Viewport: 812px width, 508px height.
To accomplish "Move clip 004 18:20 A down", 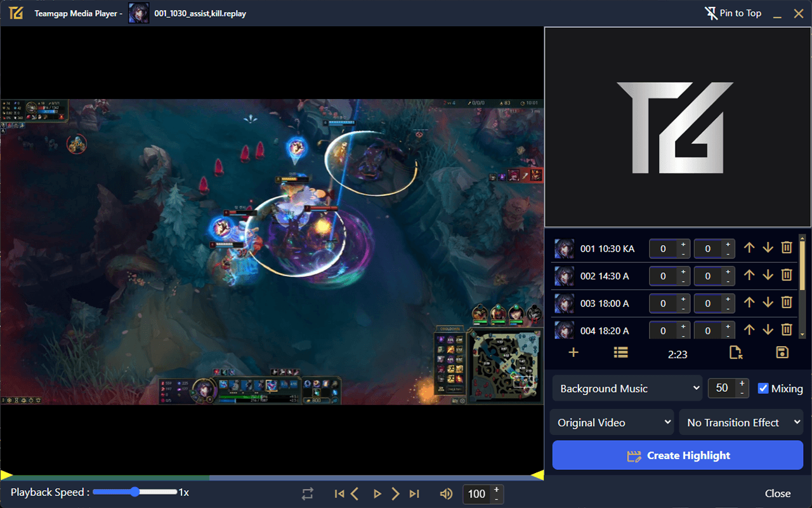I will pos(768,330).
